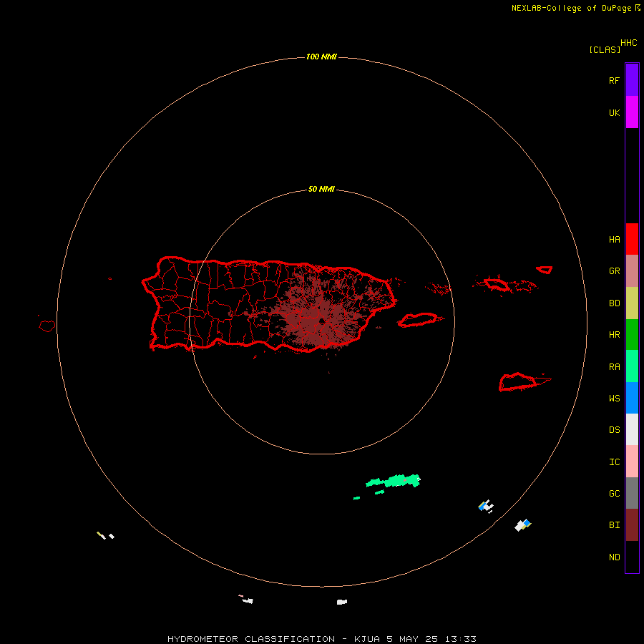Image resolution: width=644 pixels, height=644 pixels.
Task: Click the GR legend color swatch
Action: pyautogui.click(x=632, y=271)
